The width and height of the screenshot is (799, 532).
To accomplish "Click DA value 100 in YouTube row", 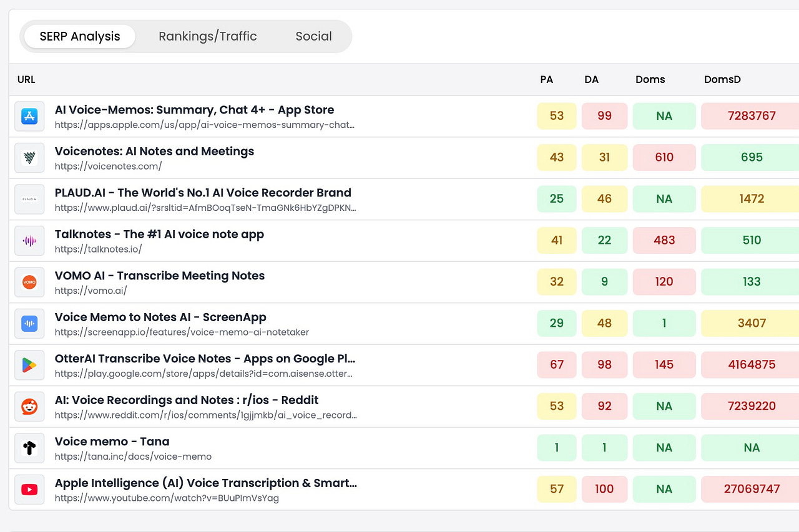I will tap(604, 489).
